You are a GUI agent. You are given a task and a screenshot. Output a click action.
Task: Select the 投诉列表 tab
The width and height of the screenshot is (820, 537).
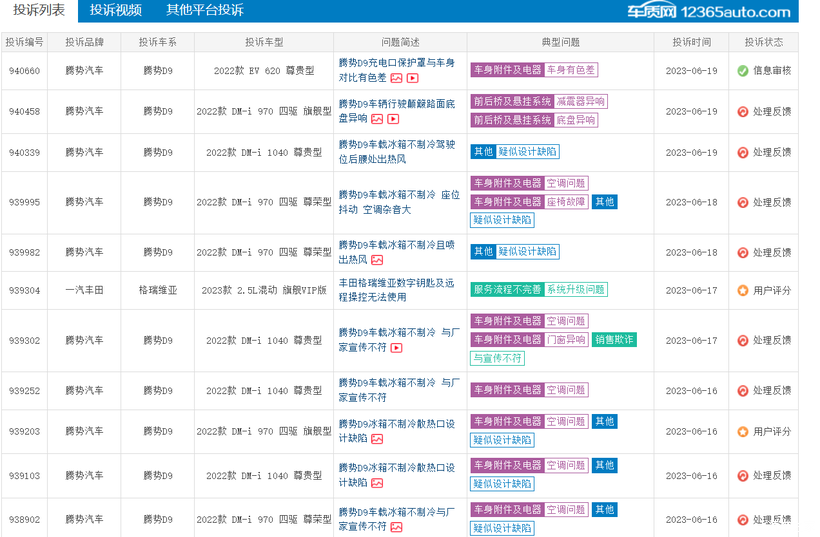39,11
